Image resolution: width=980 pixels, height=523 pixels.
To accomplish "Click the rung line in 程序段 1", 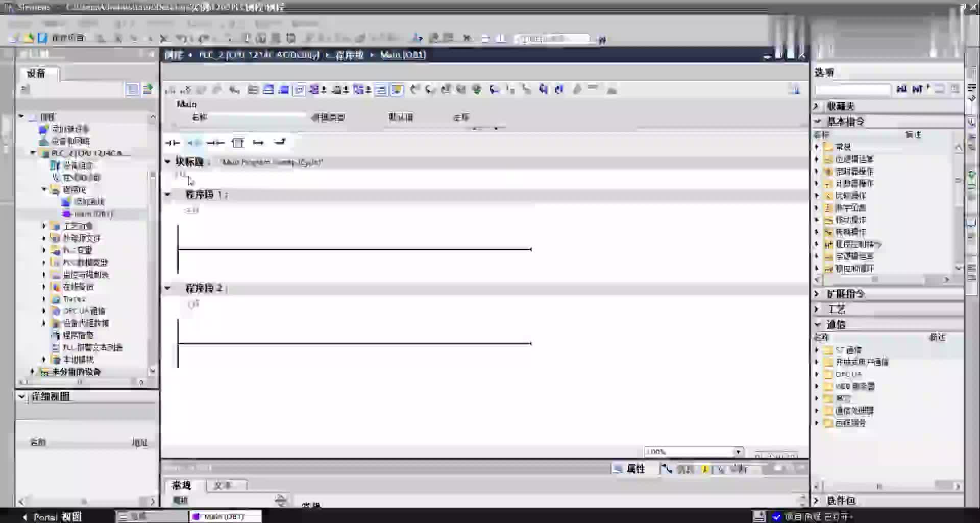I will coord(355,249).
